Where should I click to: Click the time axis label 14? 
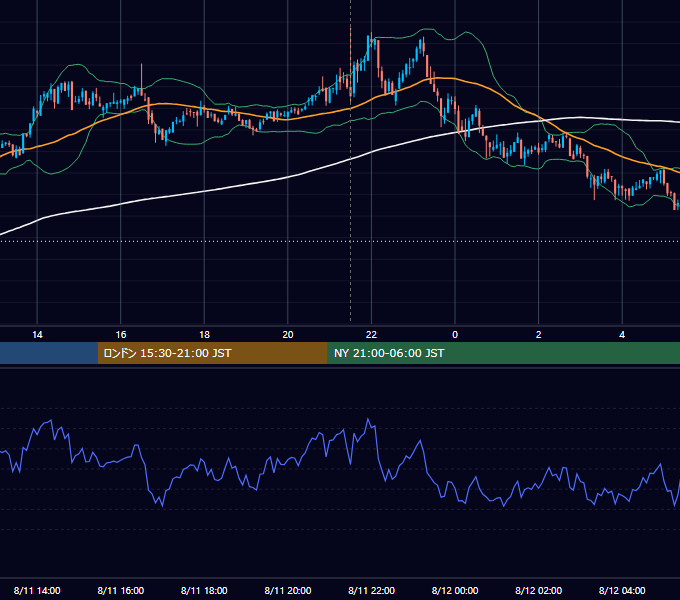[x=37, y=335]
